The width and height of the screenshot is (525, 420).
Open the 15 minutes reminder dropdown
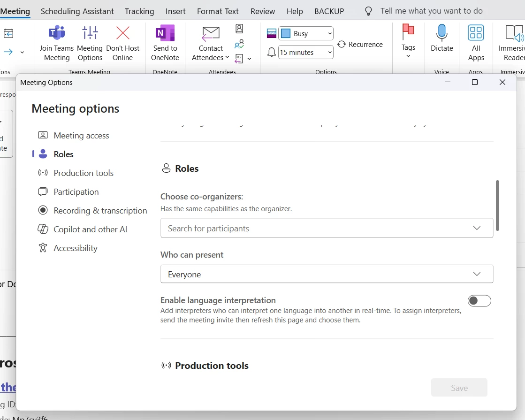pos(306,53)
